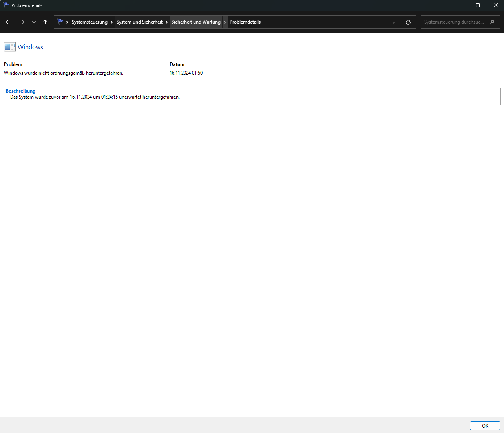
Task: Open the Sicherheit und Wartung breadcrumb
Action: tap(196, 22)
